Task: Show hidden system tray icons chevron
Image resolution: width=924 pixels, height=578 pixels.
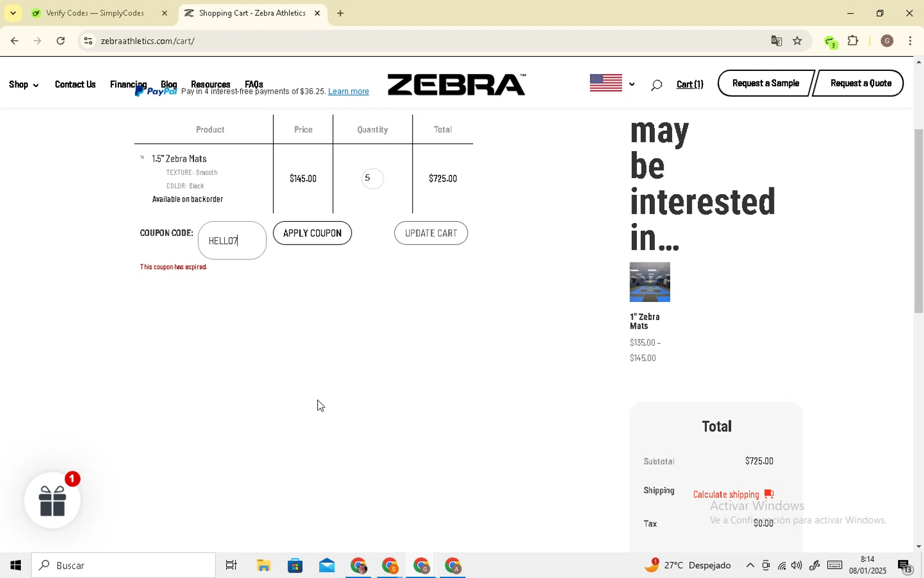Action: (x=750, y=566)
